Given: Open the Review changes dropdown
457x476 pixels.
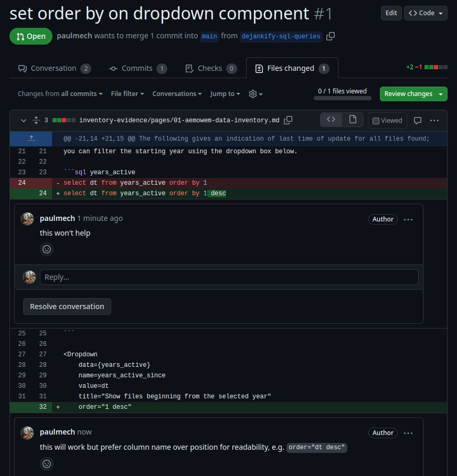Looking at the screenshot, I should point(413,94).
